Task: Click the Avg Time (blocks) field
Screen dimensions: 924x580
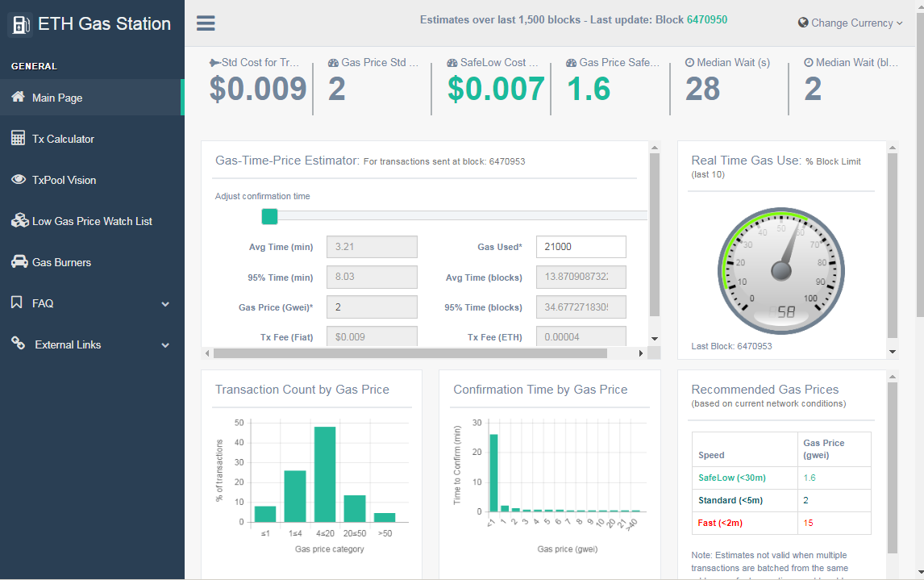Action: (x=581, y=277)
